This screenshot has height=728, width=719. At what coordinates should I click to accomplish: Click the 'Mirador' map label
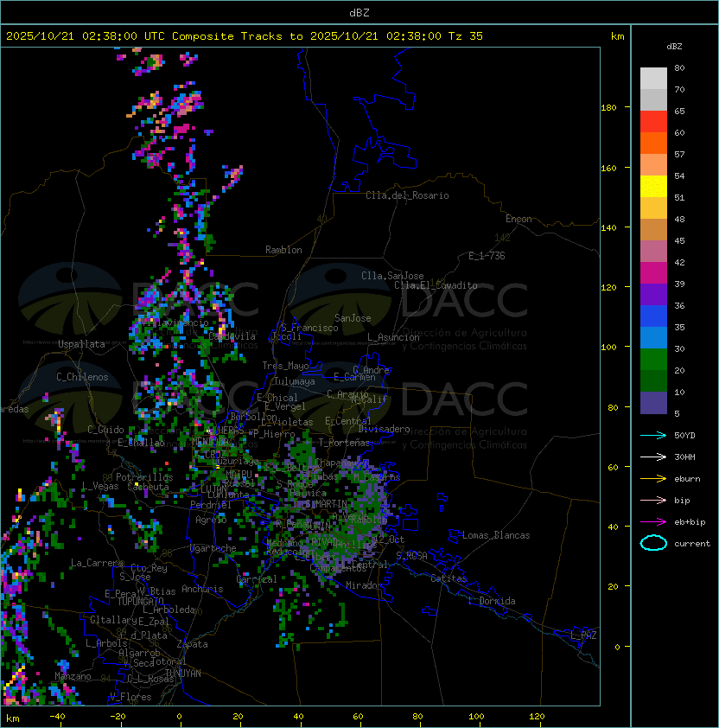coord(364,585)
